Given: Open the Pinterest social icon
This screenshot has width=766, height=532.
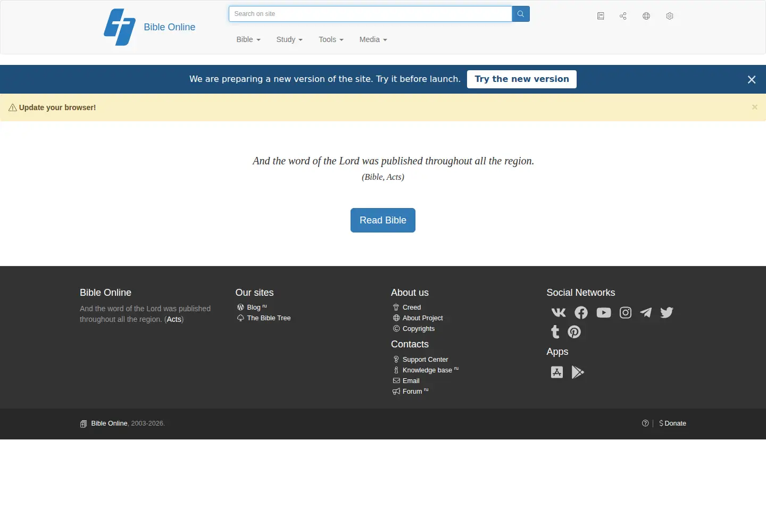Looking at the screenshot, I should tap(574, 332).
